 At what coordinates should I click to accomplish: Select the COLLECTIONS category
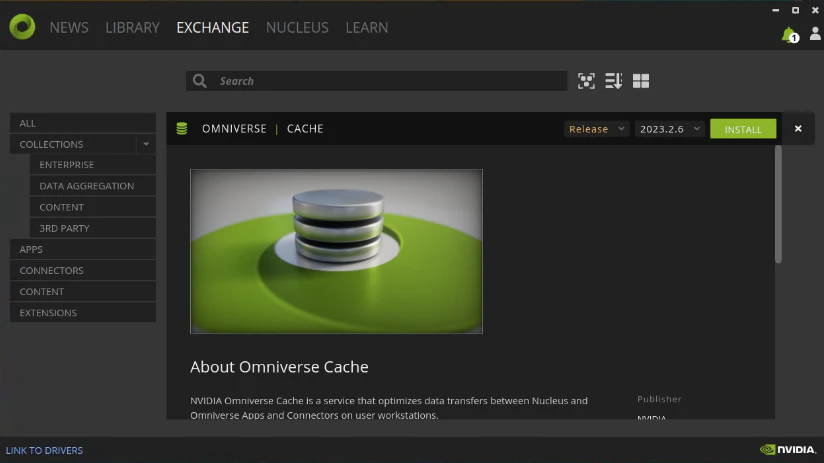[73, 144]
